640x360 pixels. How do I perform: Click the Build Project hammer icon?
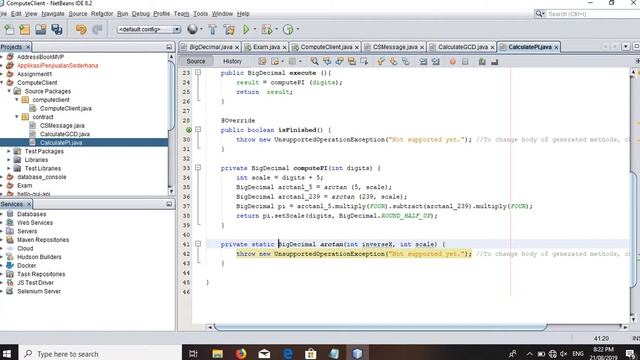pyautogui.click(x=213, y=29)
